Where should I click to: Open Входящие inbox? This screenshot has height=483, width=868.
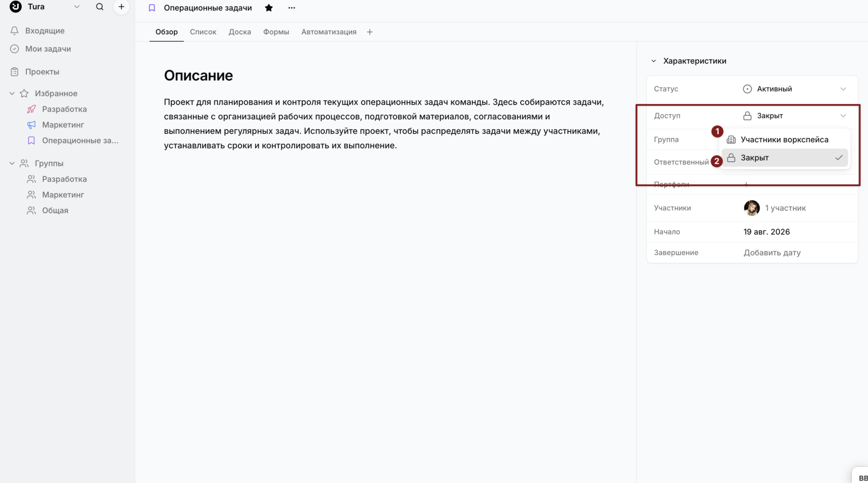[45, 31]
